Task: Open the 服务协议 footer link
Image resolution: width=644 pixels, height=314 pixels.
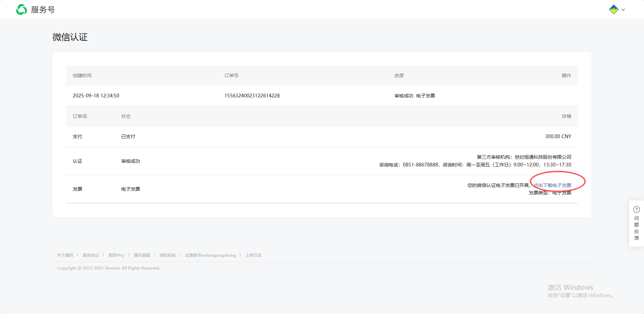Action: [91, 255]
